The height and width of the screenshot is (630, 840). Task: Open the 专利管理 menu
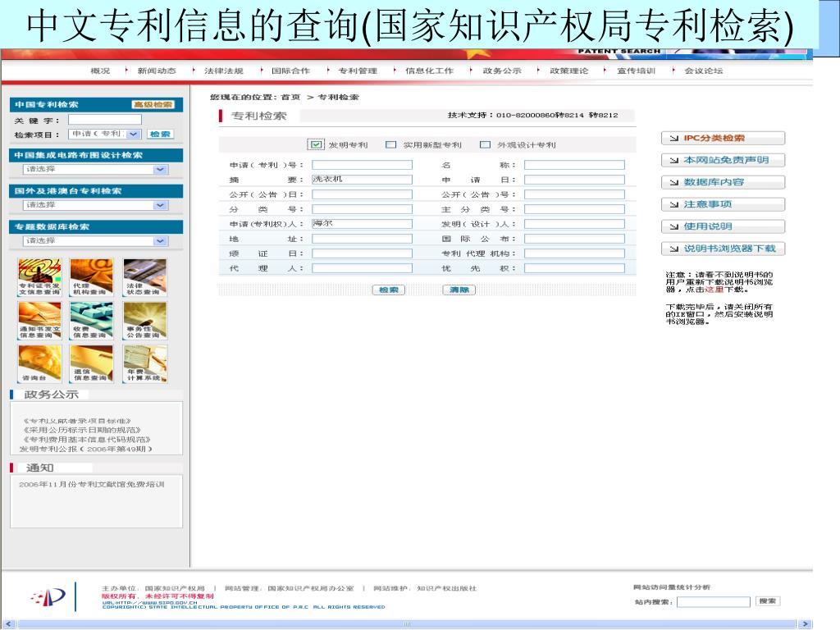pos(358,71)
